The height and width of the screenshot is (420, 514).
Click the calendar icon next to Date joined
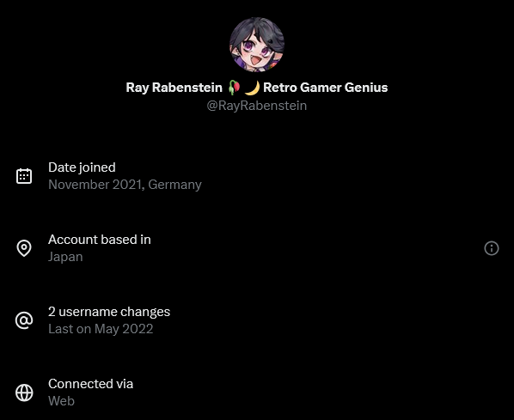tap(24, 176)
